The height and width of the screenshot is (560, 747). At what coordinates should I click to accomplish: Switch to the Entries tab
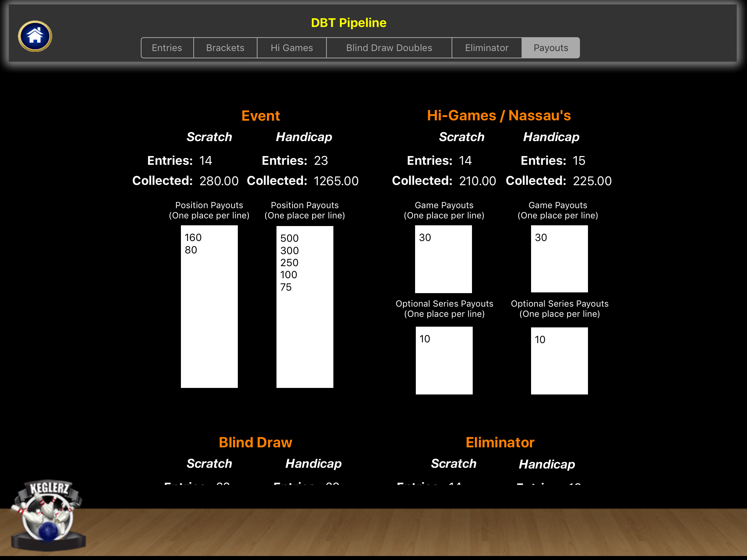tap(167, 47)
